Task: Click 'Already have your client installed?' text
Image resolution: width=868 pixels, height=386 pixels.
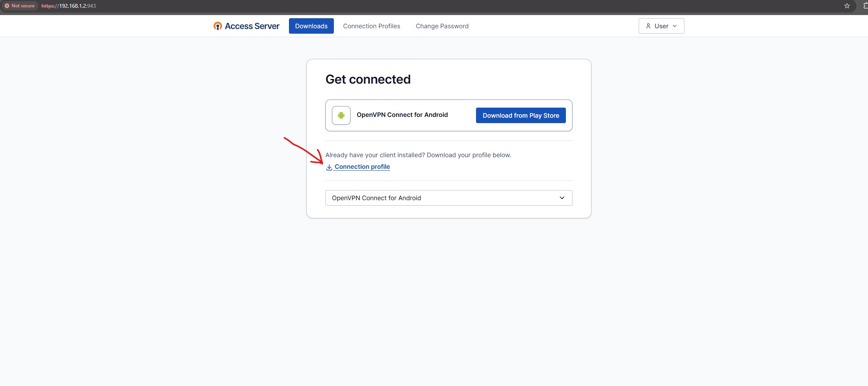Action: (375, 155)
